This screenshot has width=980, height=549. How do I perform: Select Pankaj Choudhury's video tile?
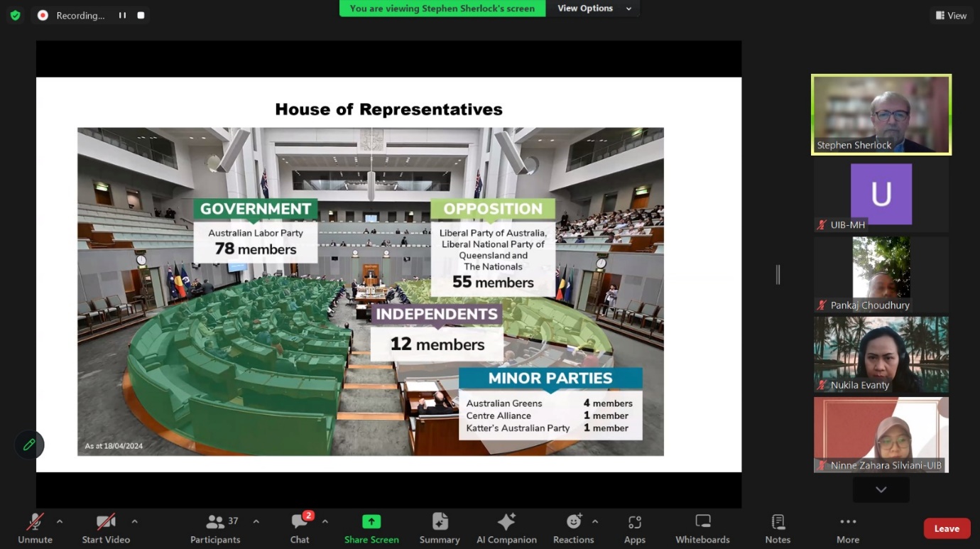(x=881, y=274)
